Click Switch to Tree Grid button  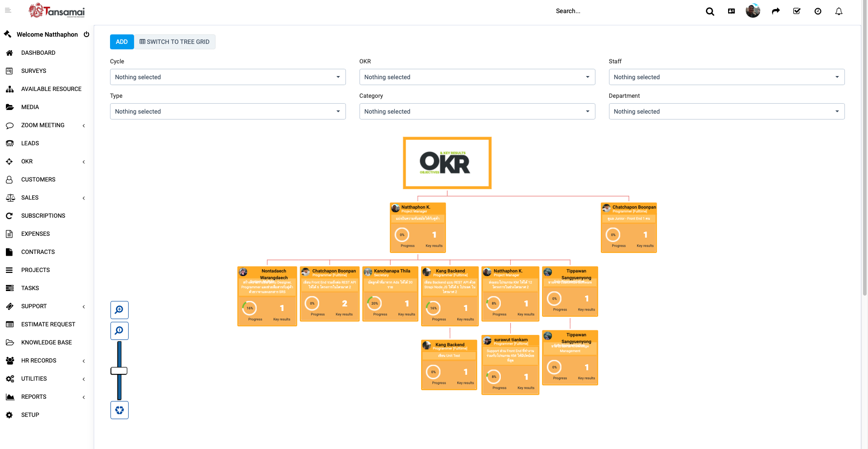coord(175,42)
